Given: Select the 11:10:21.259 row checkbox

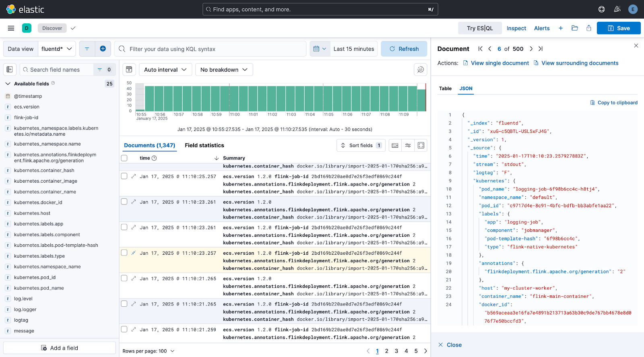Looking at the screenshot, I should click(x=124, y=329).
